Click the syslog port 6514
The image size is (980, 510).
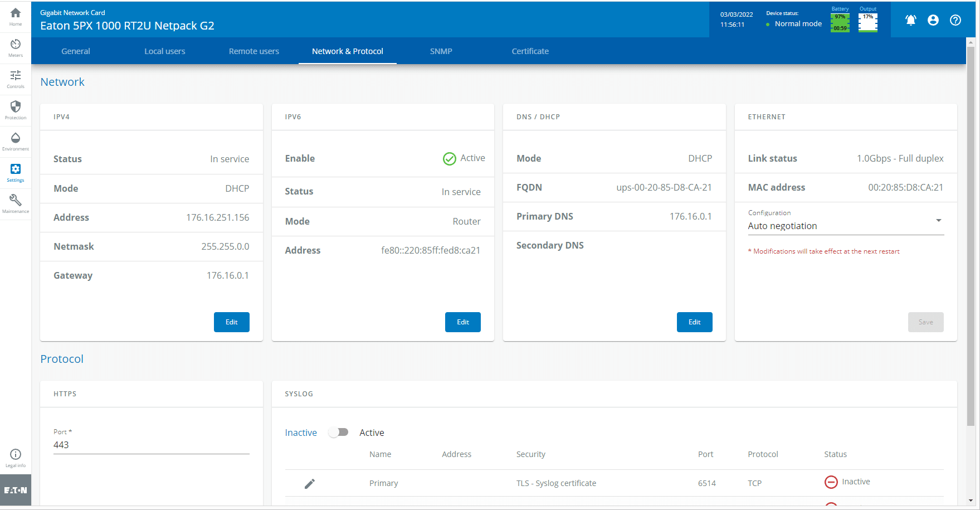pos(707,483)
